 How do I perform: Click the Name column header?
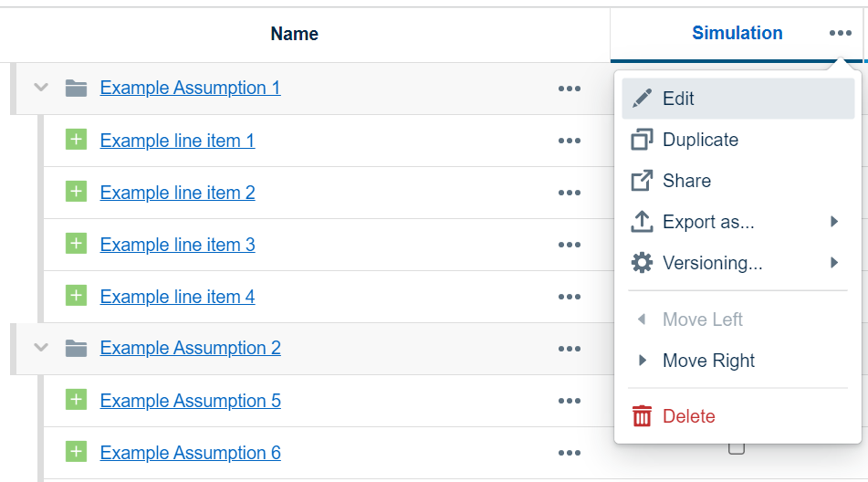click(294, 35)
